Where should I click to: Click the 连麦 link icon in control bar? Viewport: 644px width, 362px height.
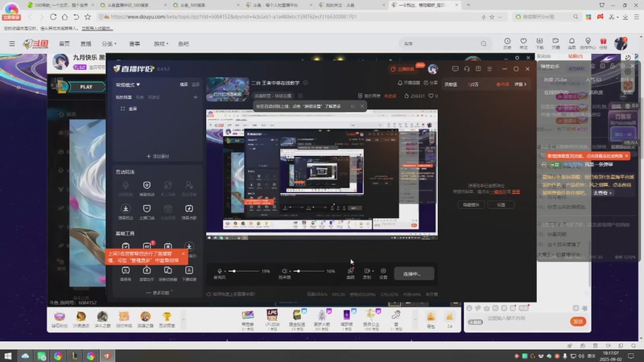[x=350, y=271]
